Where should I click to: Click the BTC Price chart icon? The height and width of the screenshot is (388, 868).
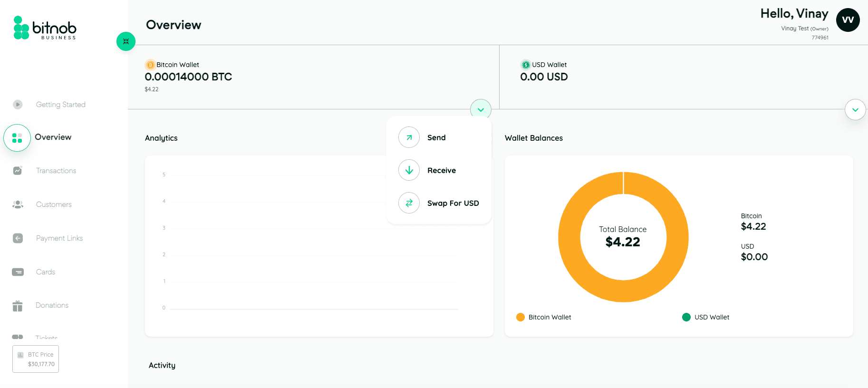coord(20,355)
